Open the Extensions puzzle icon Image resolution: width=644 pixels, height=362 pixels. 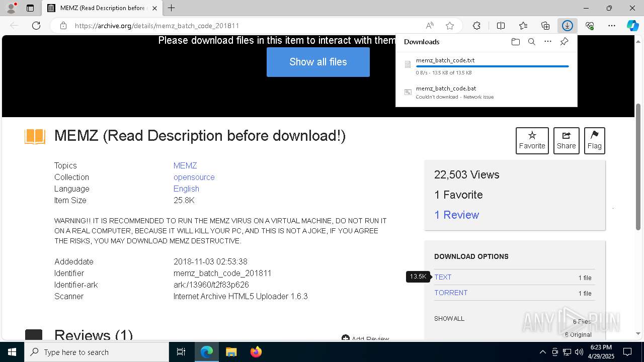(476, 26)
